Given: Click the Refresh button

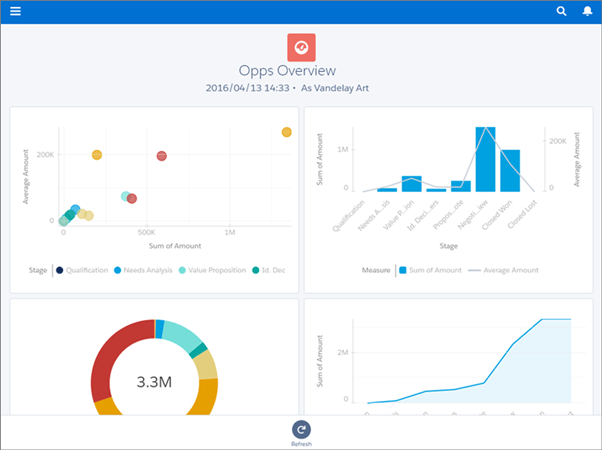Looking at the screenshot, I should [x=301, y=433].
